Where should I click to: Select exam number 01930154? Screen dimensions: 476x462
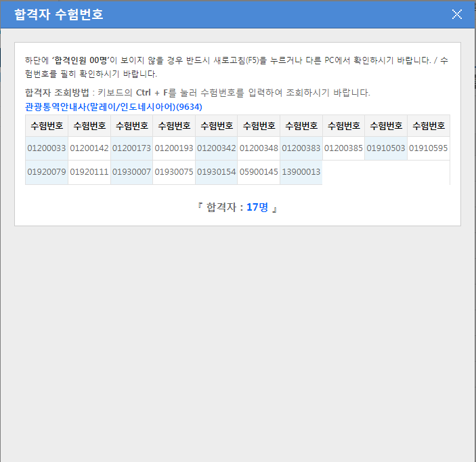pyautogui.click(x=217, y=172)
